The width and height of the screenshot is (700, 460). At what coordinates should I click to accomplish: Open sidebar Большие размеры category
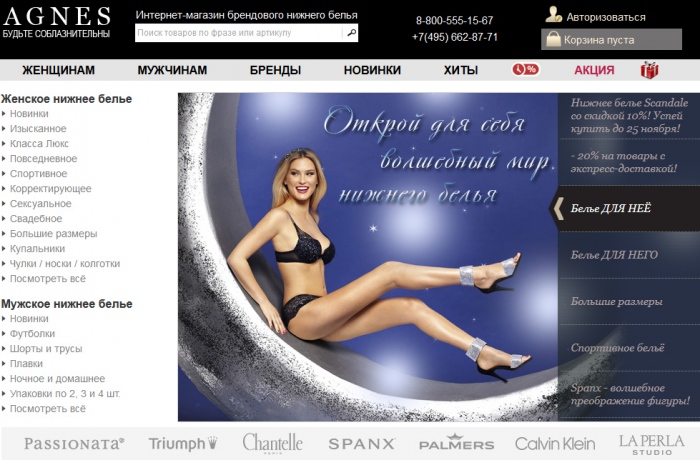pyautogui.click(x=54, y=234)
